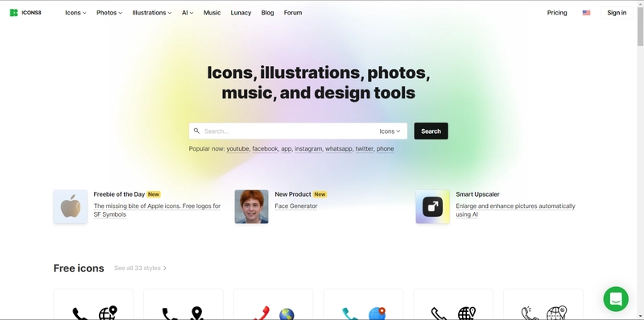Open the Apple logo freebie thumbnail
Screen dimensions: 644x320
pos(71,206)
